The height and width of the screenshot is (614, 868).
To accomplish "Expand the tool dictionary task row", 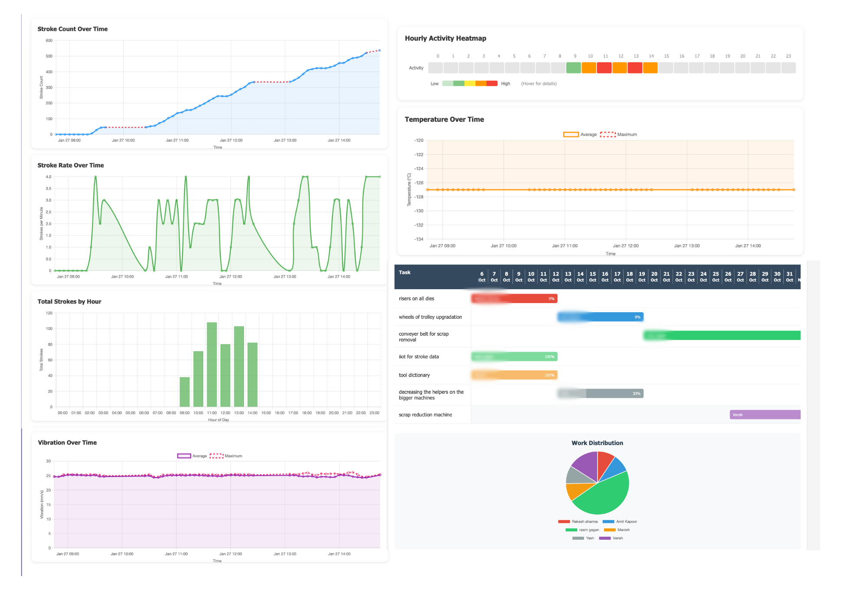I will [414, 375].
